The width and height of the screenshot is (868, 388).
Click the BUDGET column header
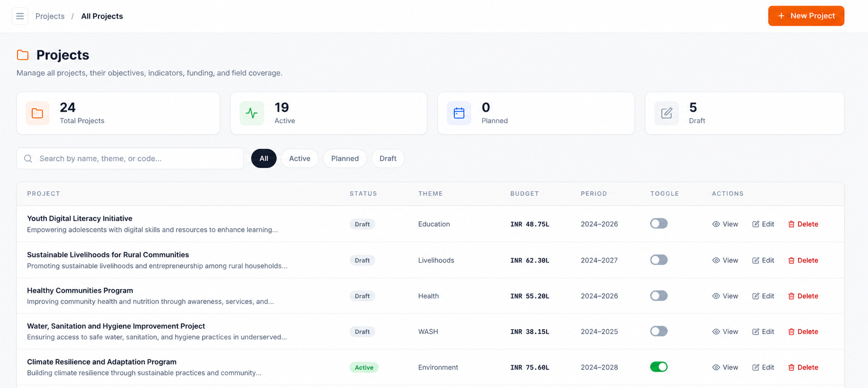point(525,194)
